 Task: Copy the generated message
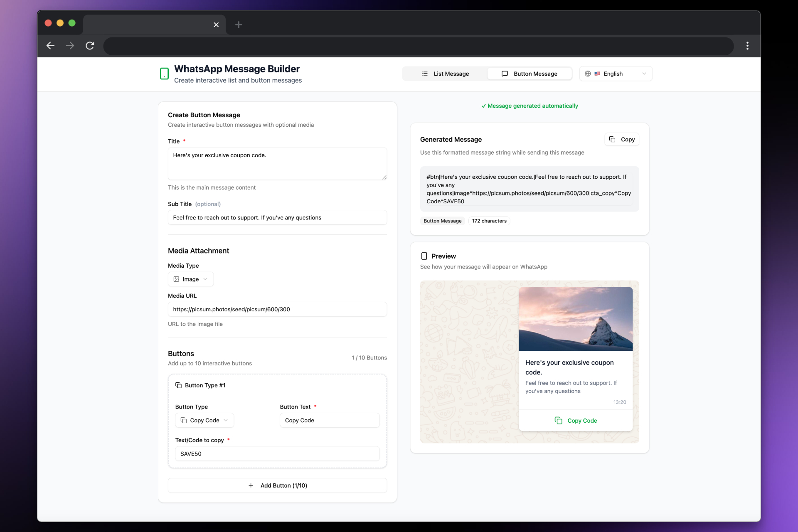pyautogui.click(x=622, y=139)
